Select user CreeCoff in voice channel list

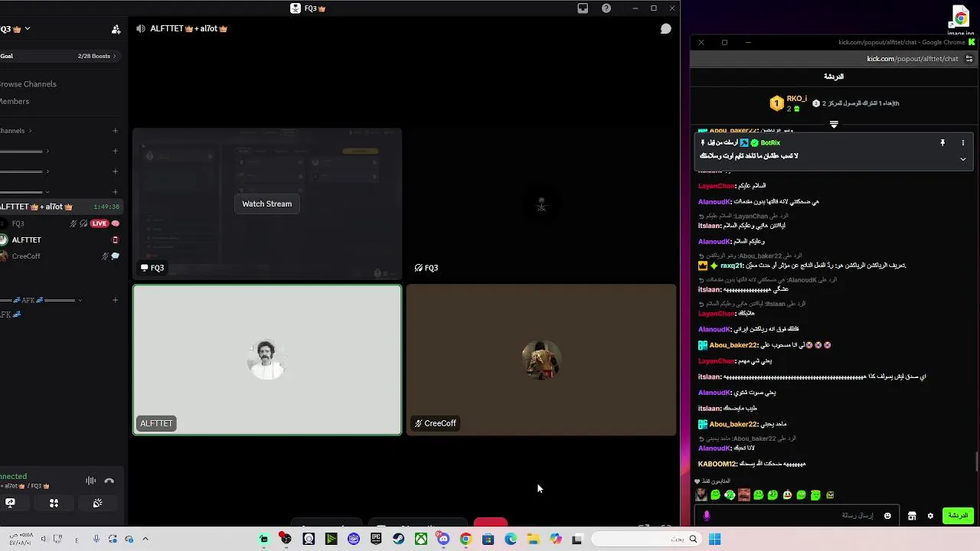click(60, 256)
